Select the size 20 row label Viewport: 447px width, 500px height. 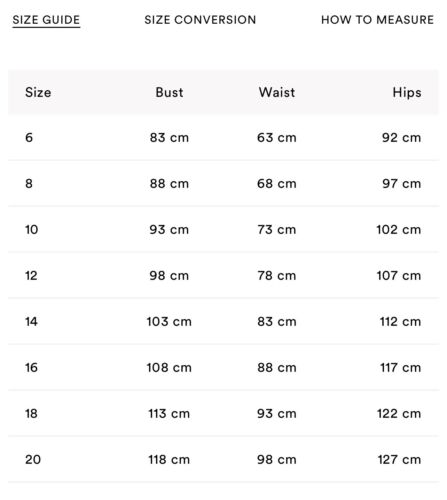[x=33, y=459]
